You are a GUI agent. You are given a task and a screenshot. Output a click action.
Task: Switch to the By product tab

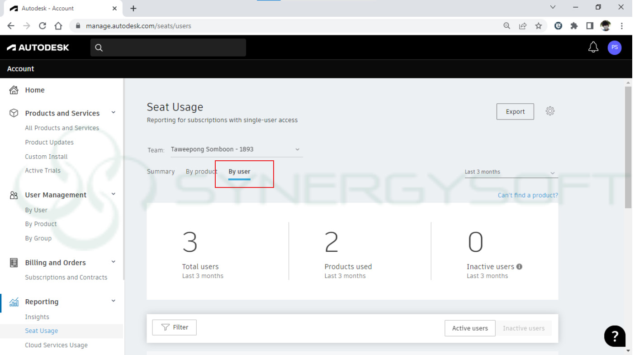(201, 171)
